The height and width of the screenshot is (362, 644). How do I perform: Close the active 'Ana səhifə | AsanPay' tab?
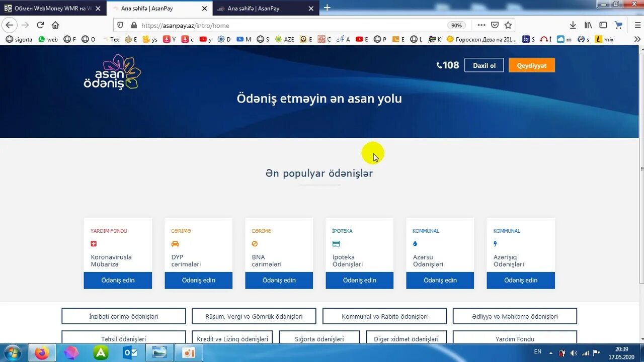pyautogui.click(x=204, y=9)
